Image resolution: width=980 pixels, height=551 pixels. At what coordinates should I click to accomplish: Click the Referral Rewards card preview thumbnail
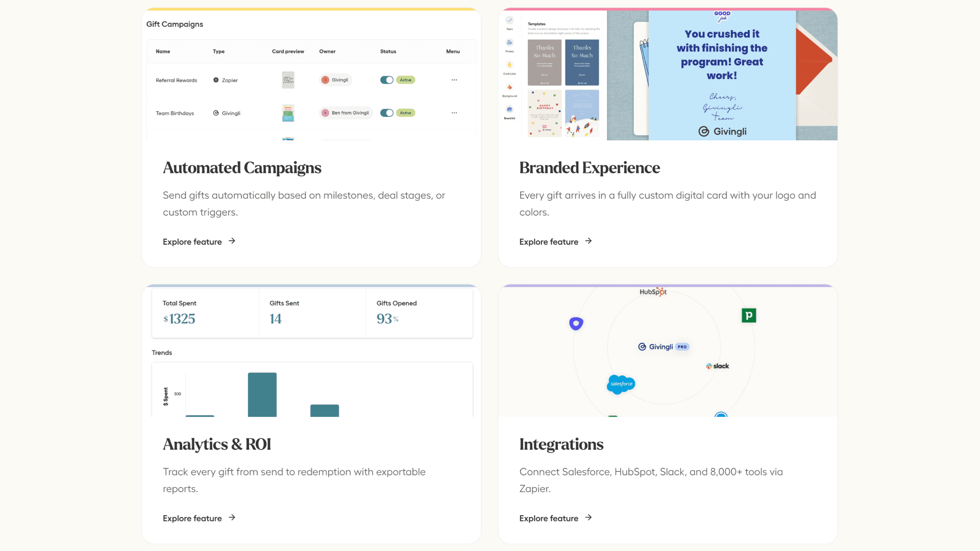click(288, 80)
